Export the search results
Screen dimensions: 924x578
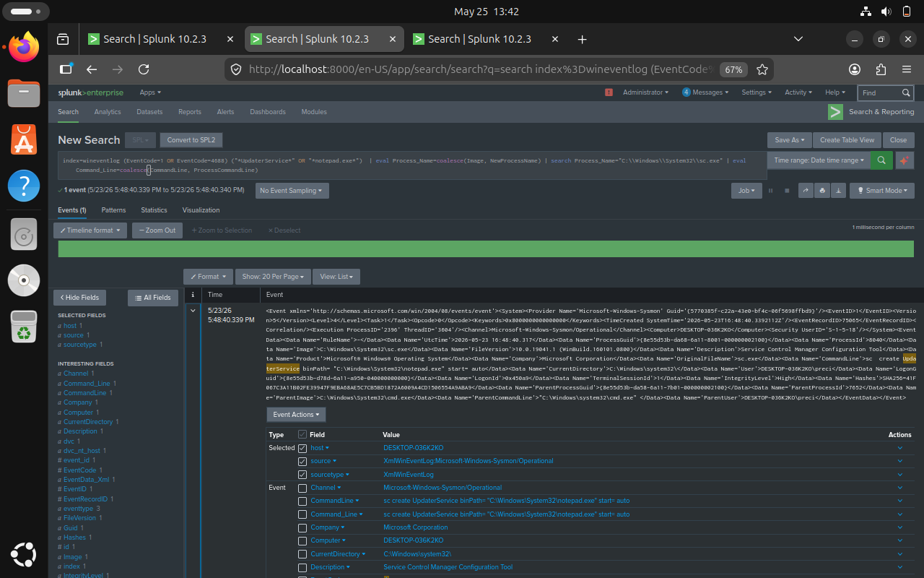tap(838, 191)
